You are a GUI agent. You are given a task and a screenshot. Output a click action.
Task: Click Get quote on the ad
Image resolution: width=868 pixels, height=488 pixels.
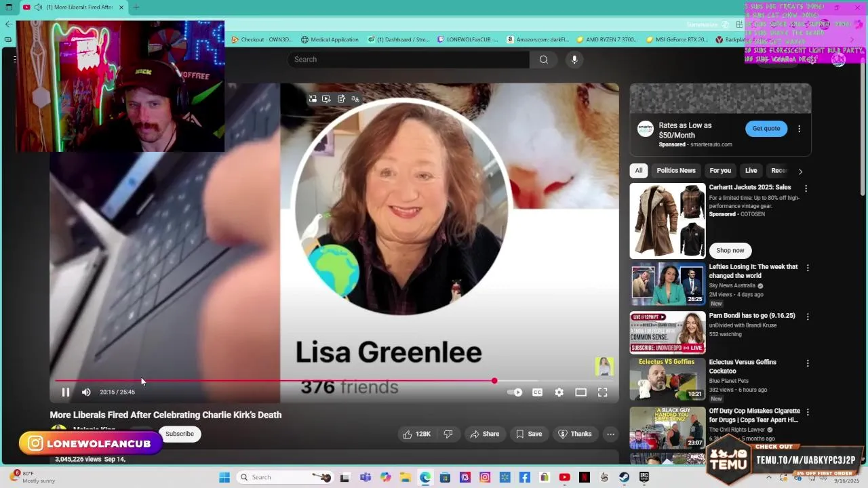point(766,128)
